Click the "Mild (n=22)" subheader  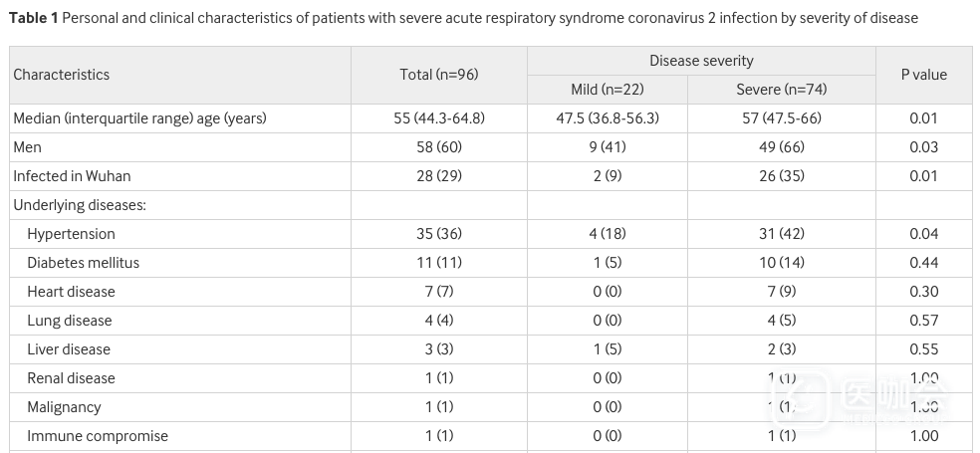coord(608,90)
